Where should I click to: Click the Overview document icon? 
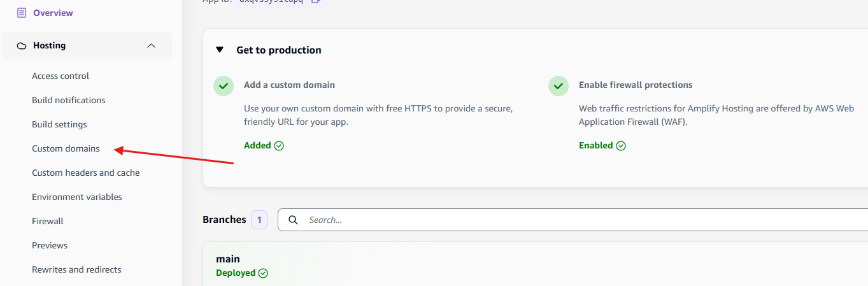coord(22,13)
